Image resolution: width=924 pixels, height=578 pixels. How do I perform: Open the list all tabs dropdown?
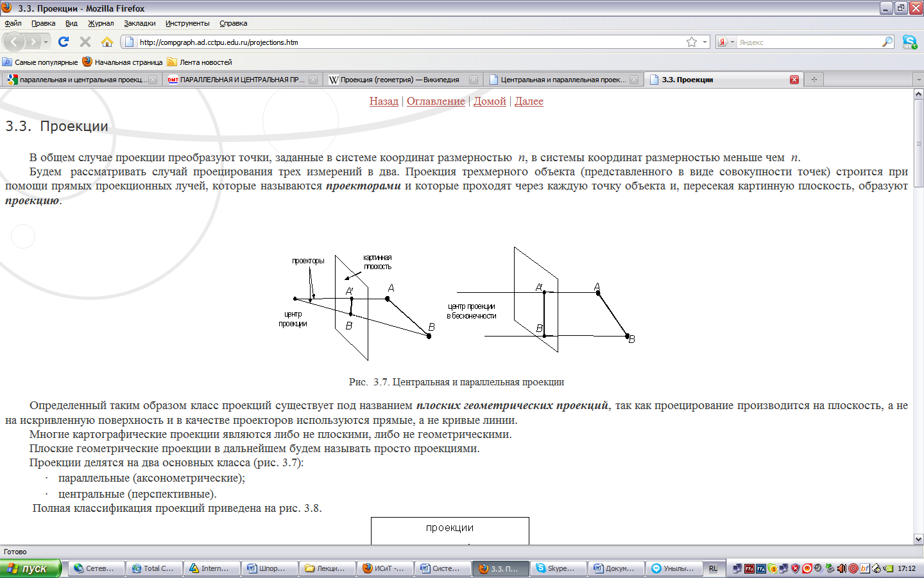coord(918,80)
